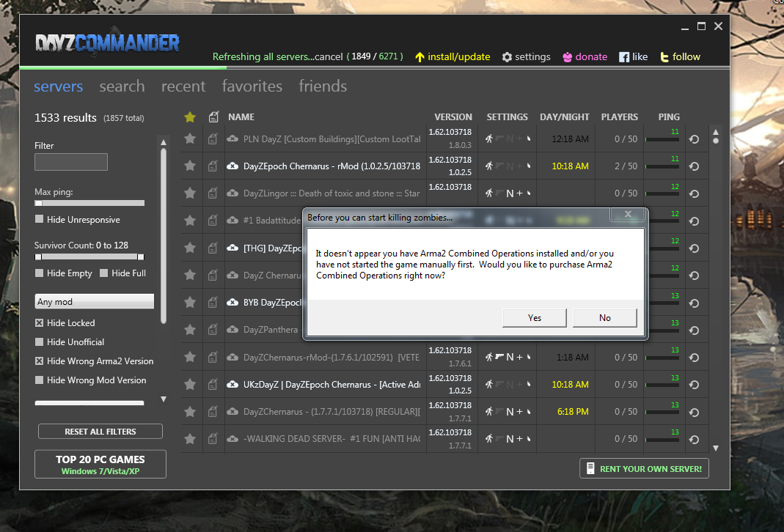Image resolution: width=784 pixels, height=532 pixels.
Task: Click Twitter follow link
Action: tap(681, 57)
